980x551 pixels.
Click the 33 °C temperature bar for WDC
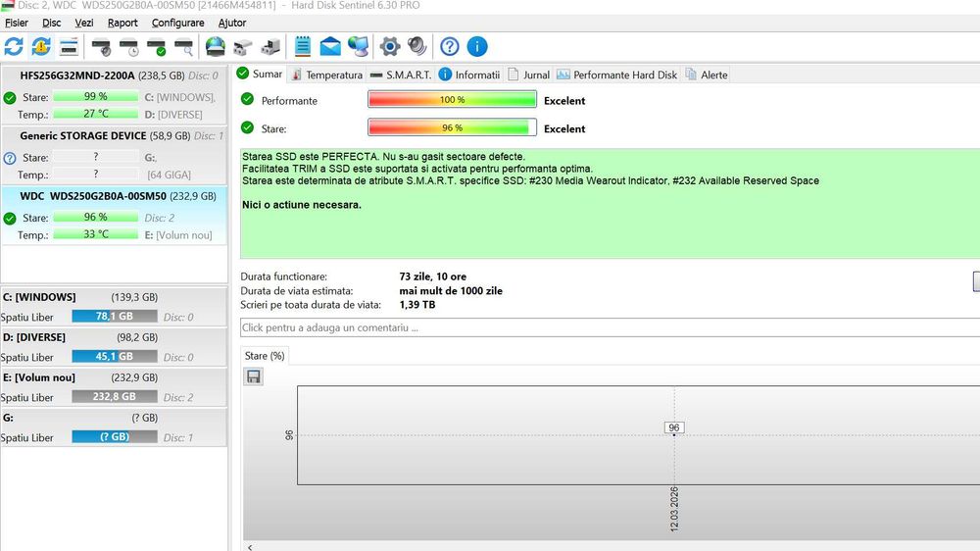pyautogui.click(x=96, y=234)
